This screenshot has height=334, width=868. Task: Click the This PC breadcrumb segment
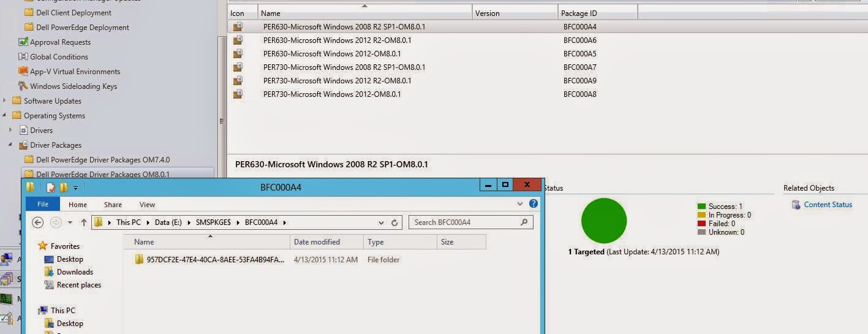(128, 222)
